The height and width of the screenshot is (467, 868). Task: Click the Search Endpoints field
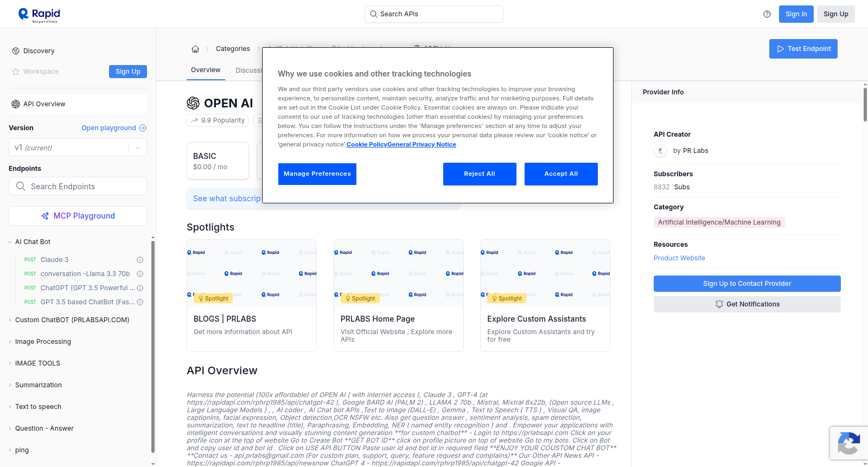(78, 186)
